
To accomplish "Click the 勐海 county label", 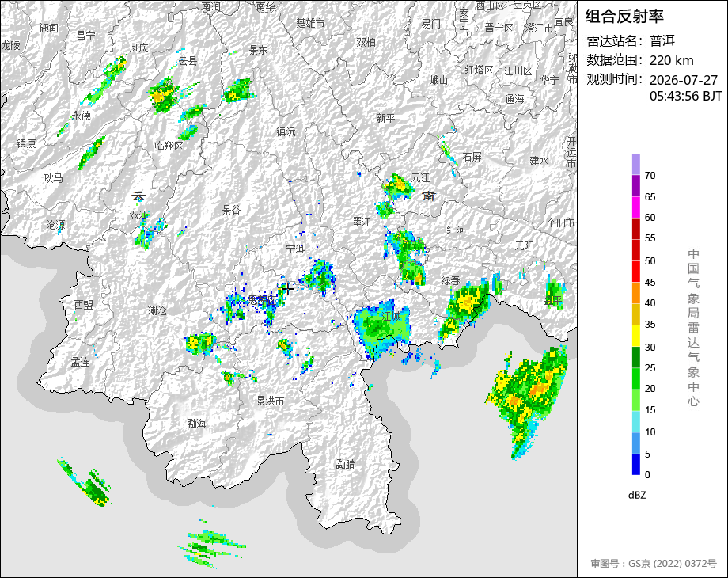I will click(x=196, y=424).
